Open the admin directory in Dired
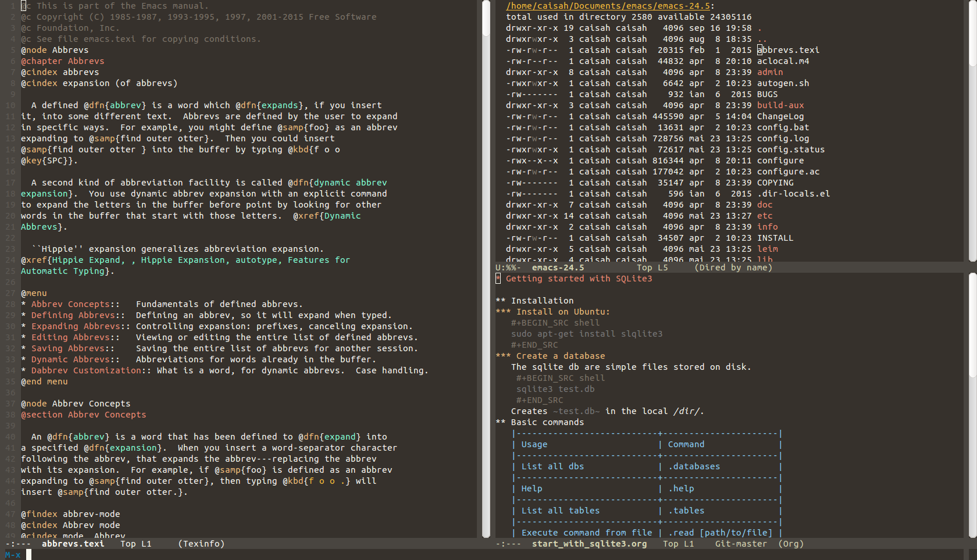The width and height of the screenshot is (977, 560). [769, 72]
